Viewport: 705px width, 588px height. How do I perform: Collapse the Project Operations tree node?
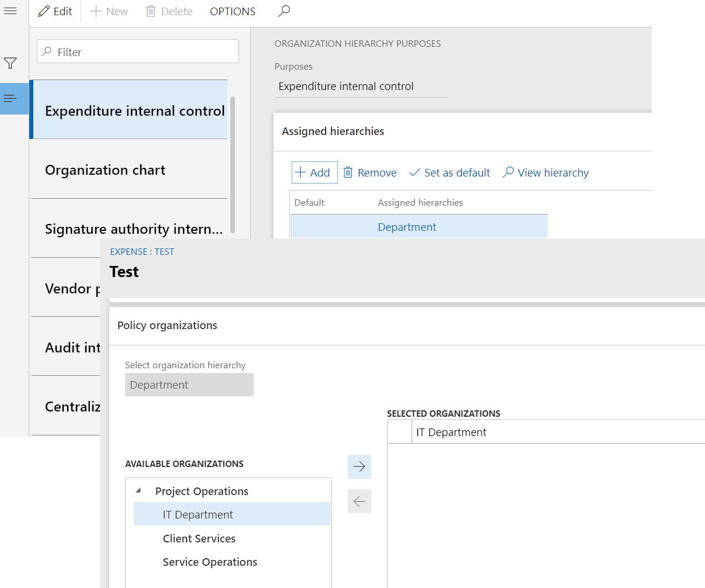point(139,490)
